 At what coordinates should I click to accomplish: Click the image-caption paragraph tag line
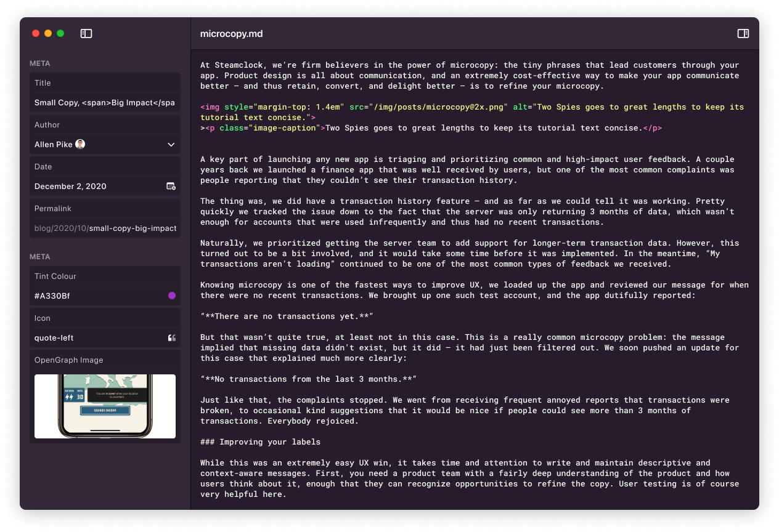click(431, 127)
